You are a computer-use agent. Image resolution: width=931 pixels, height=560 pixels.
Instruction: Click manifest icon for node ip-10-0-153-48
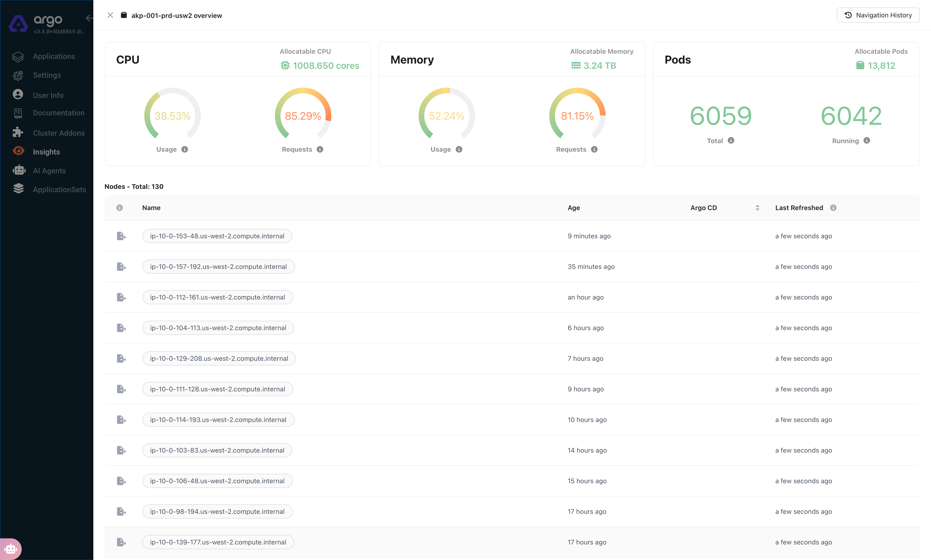tap(121, 236)
